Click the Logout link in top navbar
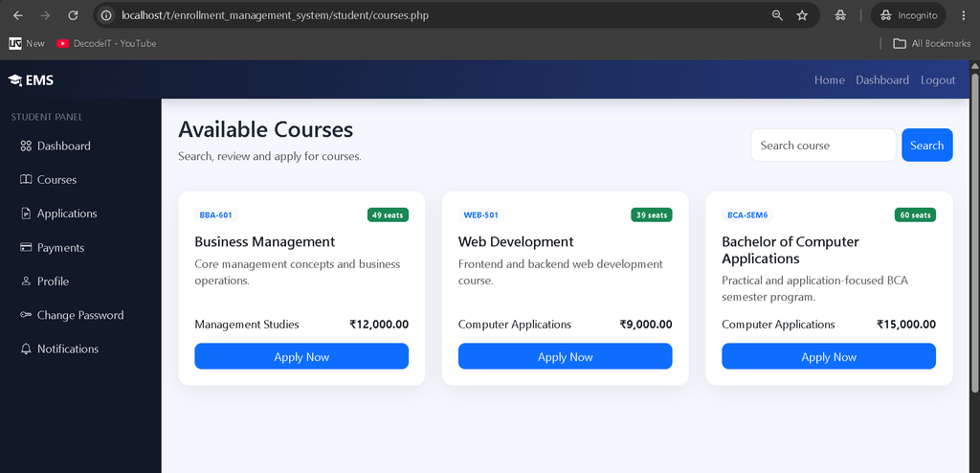 pyautogui.click(x=938, y=80)
